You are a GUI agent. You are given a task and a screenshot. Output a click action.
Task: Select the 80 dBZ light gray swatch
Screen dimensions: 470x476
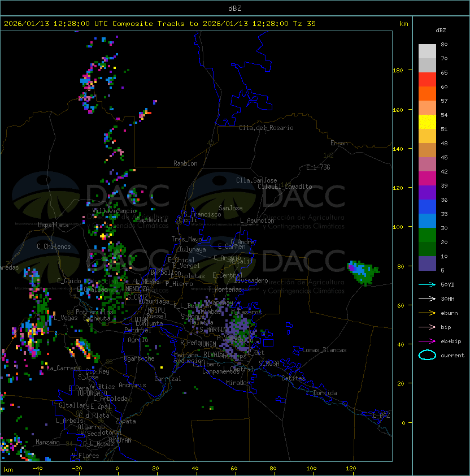click(x=427, y=51)
